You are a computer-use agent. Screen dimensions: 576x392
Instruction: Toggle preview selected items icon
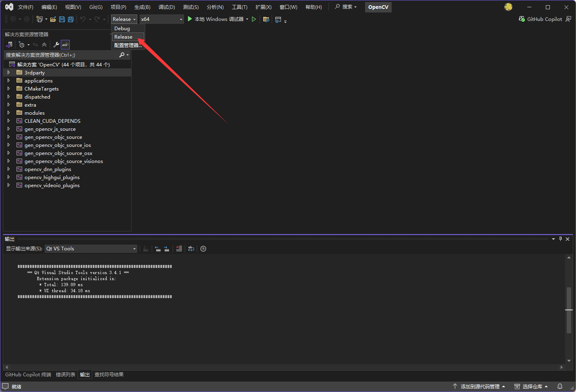pyautogui.click(x=65, y=45)
